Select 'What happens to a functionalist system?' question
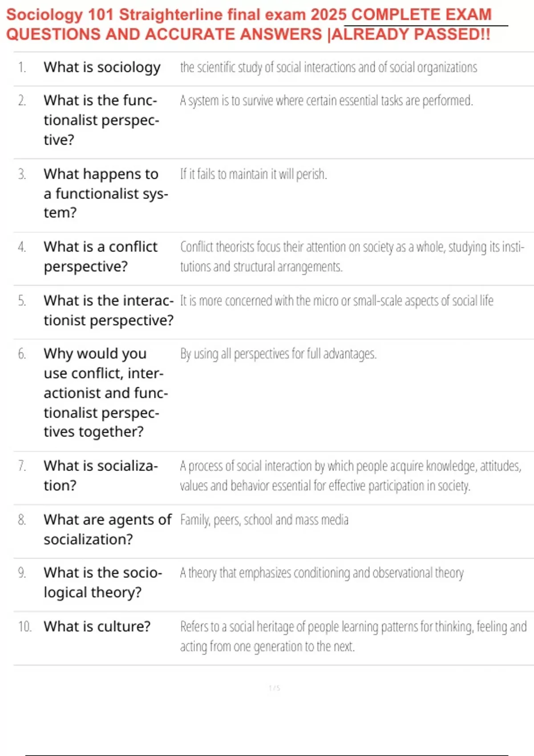 tap(106, 193)
